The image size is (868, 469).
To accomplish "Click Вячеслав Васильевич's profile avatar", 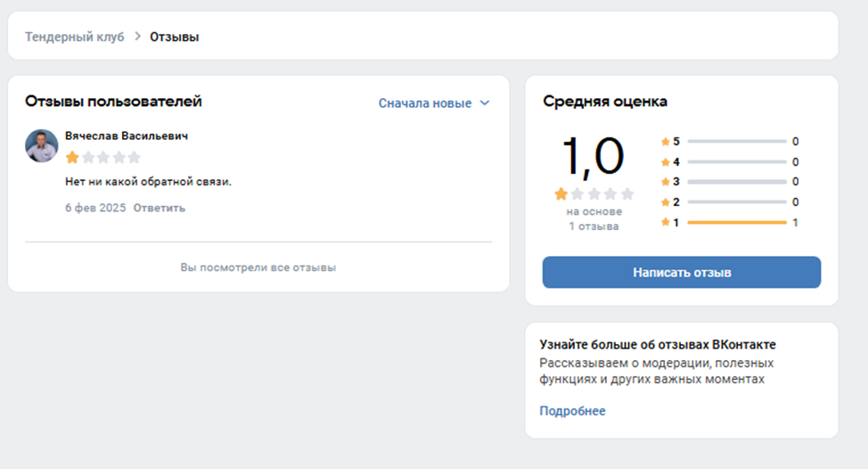I will point(42,145).
